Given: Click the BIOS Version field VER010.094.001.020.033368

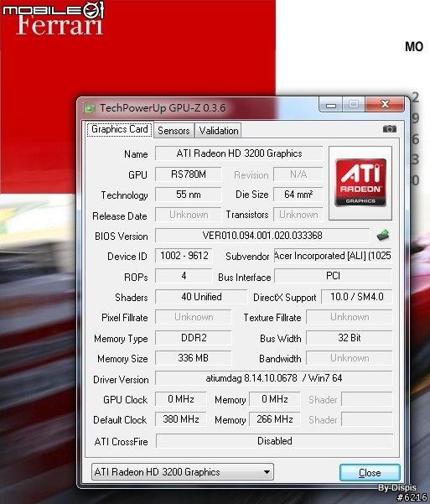Looking at the screenshot, I should (x=262, y=236).
